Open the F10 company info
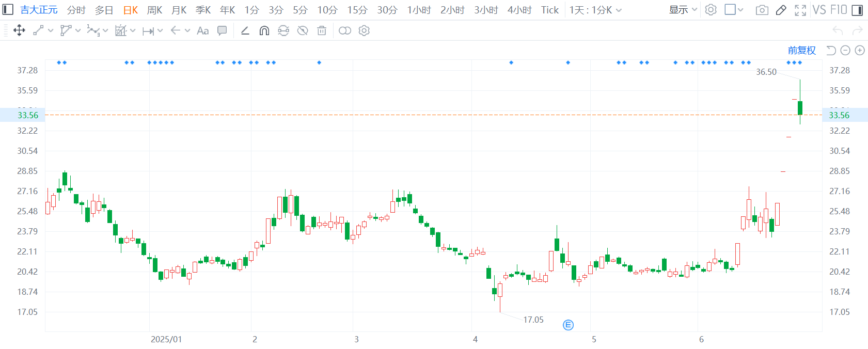 (x=839, y=10)
